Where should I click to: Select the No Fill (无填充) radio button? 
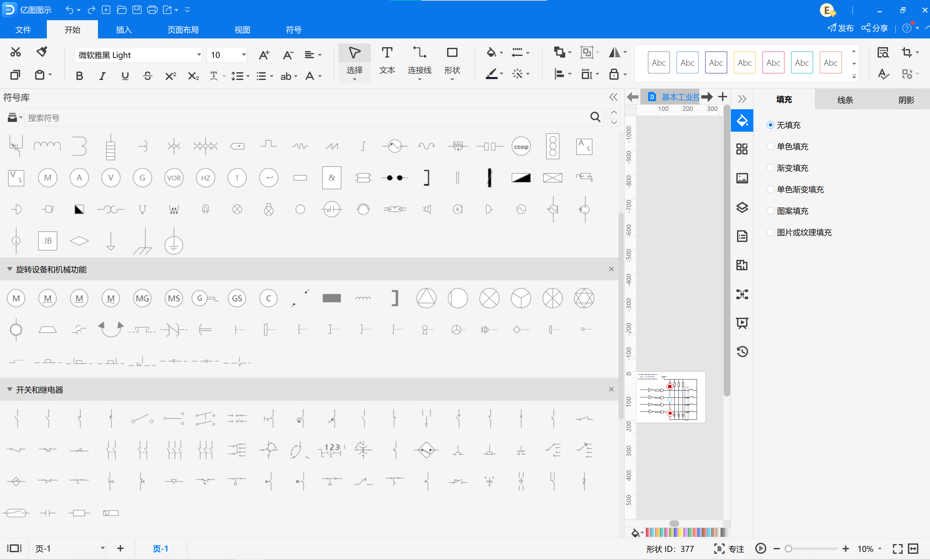(x=770, y=125)
